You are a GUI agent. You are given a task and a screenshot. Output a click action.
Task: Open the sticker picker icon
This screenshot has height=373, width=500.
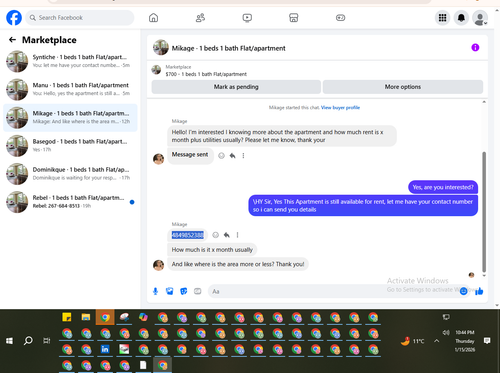tap(184, 291)
